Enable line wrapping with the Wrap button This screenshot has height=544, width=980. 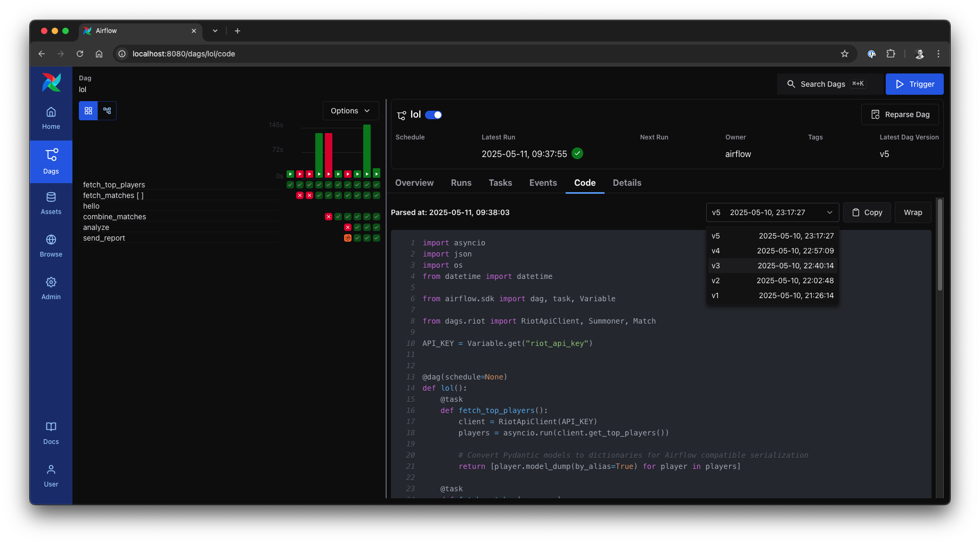(x=912, y=212)
